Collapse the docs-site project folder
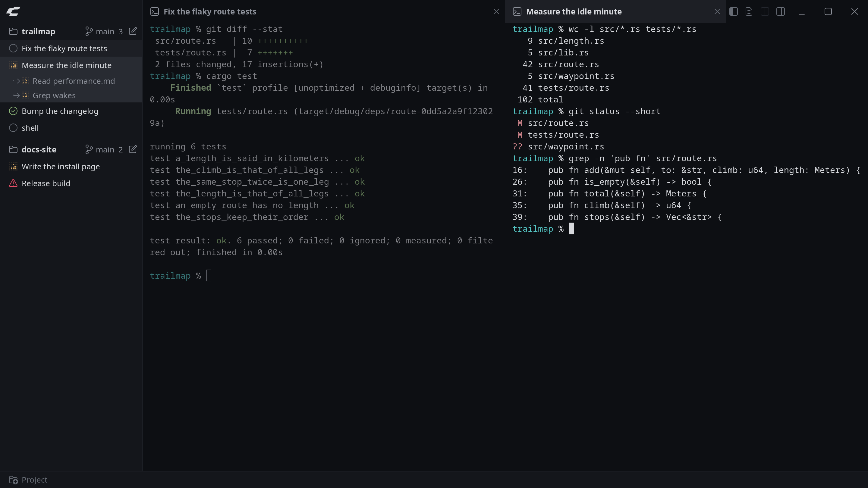 pyautogui.click(x=13, y=149)
